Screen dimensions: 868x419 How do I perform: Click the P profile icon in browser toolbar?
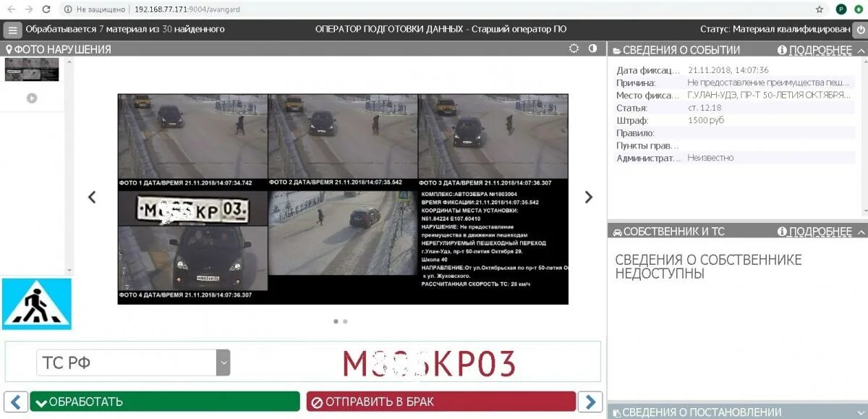click(x=841, y=9)
